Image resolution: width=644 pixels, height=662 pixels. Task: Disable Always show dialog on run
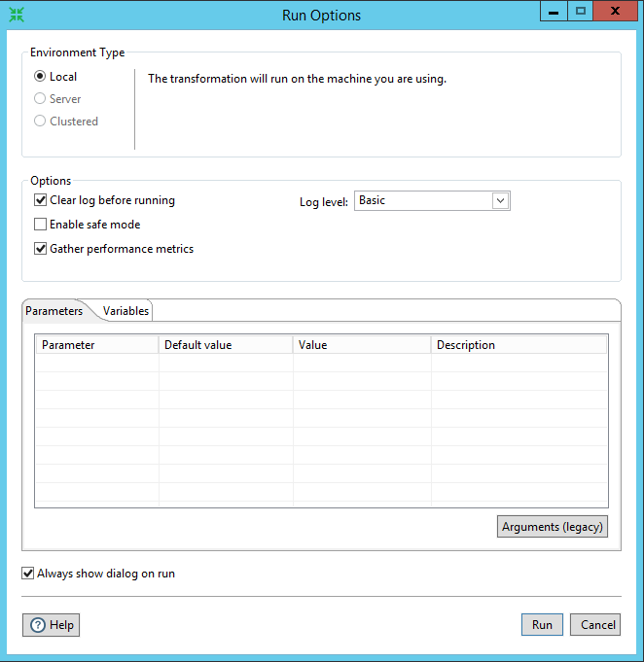click(28, 574)
